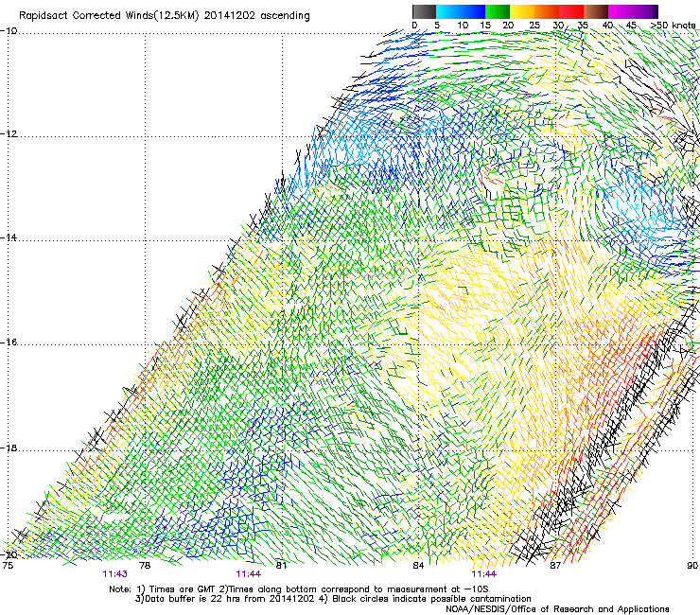Click the legend label '25'

(534, 26)
